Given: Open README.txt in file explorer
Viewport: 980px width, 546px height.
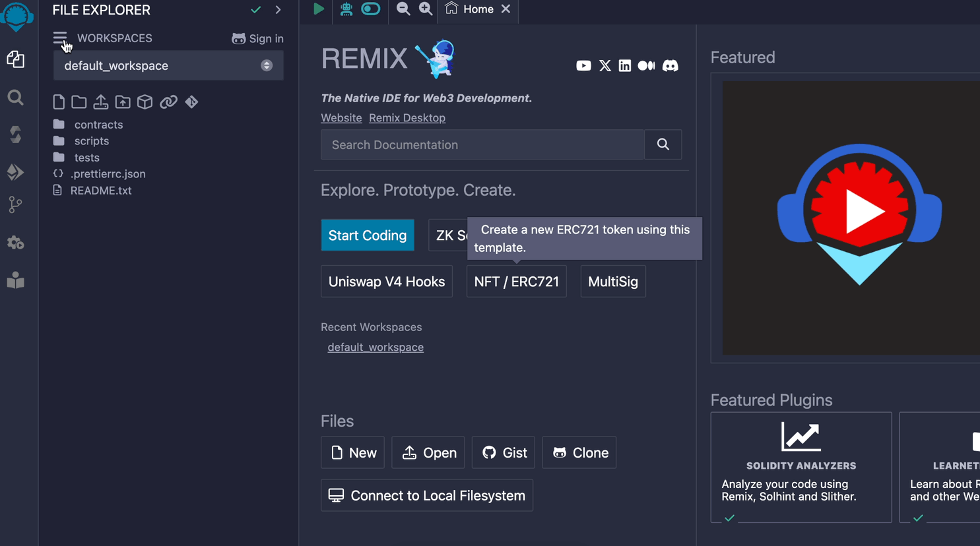Looking at the screenshot, I should click(x=101, y=191).
